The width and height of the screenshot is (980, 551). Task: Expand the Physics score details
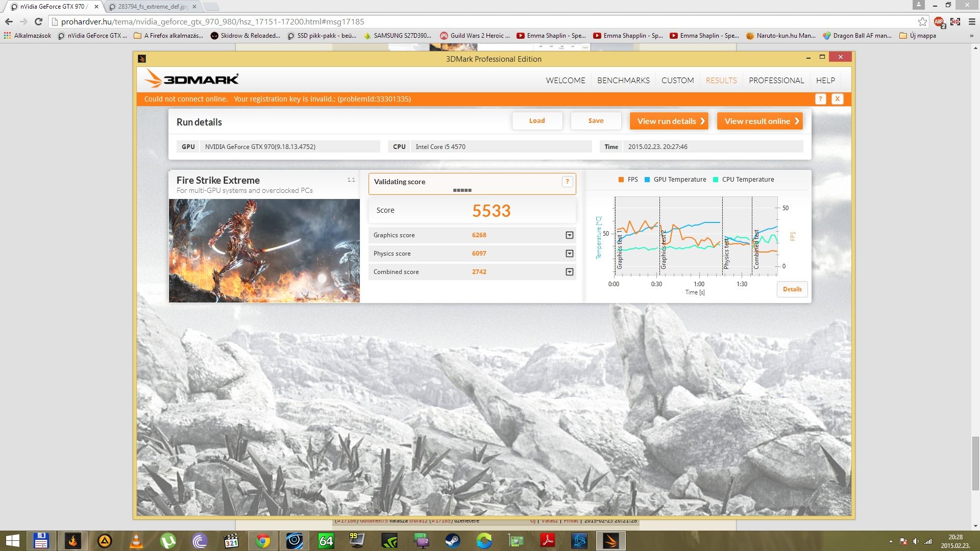570,254
